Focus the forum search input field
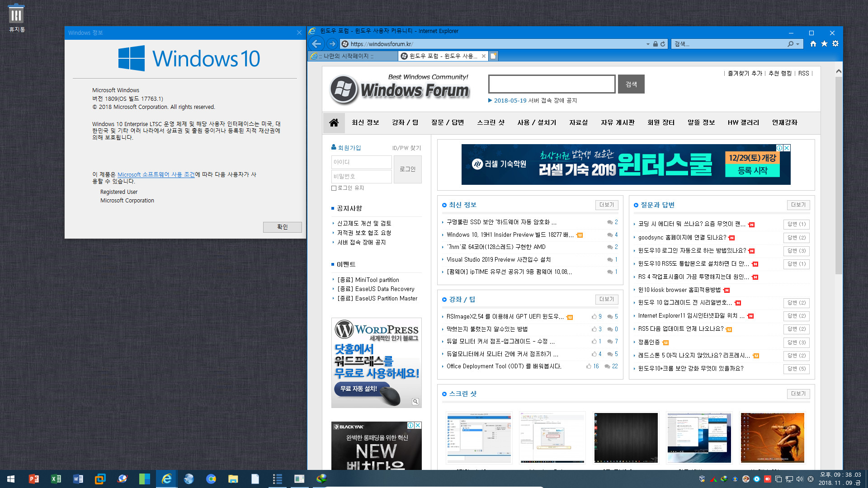Screen dimensions: 868x488 click(552, 84)
